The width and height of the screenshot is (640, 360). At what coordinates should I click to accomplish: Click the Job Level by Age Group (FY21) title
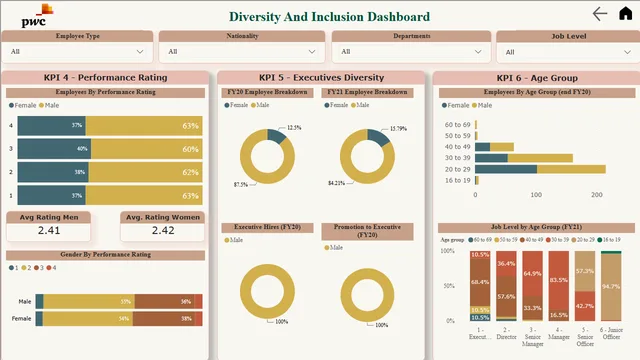click(536, 227)
